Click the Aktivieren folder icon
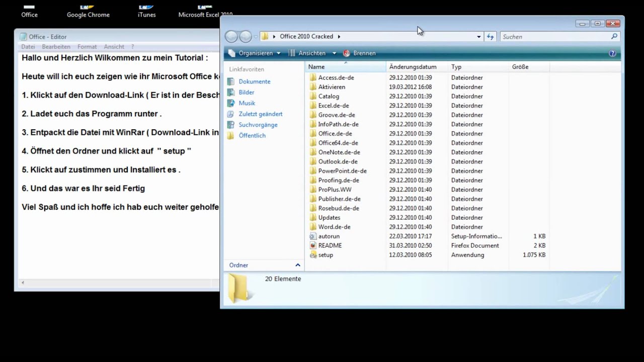The image size is (644, 362). click(312, 87)
